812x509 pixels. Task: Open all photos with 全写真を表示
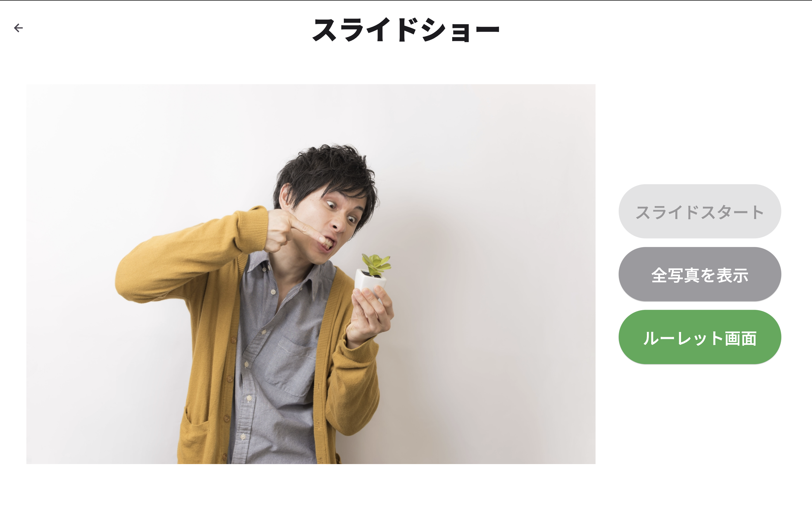[700, 274]
